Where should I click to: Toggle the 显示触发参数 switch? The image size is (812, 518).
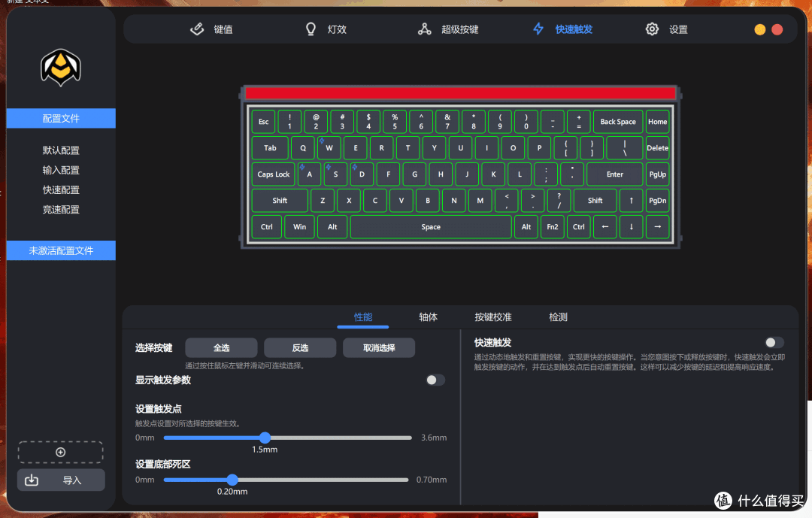[435, 380]
